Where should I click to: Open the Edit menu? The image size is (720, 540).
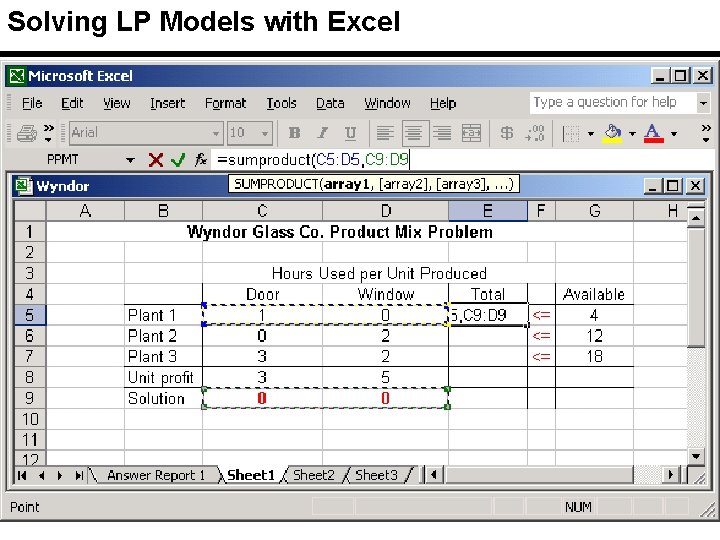[72, 103]
